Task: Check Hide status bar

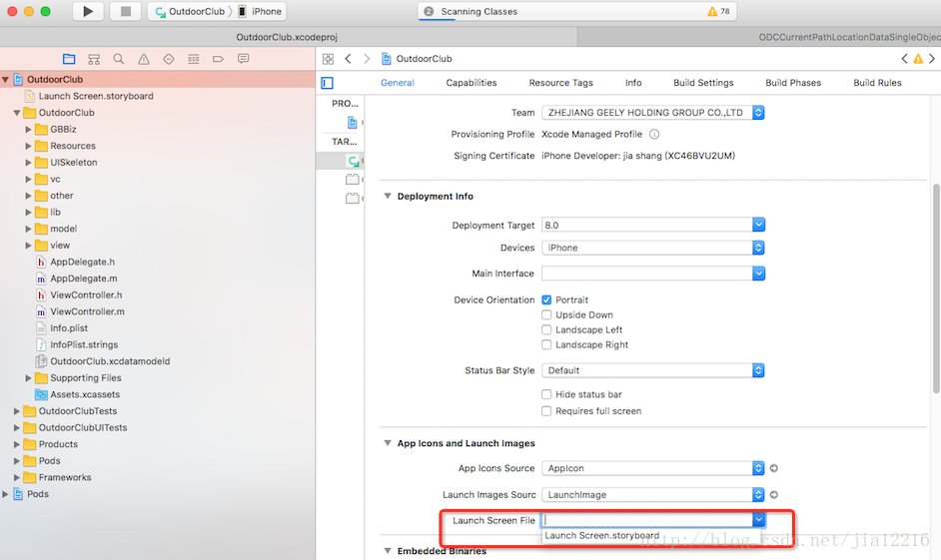Action: pyautogui.click(x=546, y=394)
